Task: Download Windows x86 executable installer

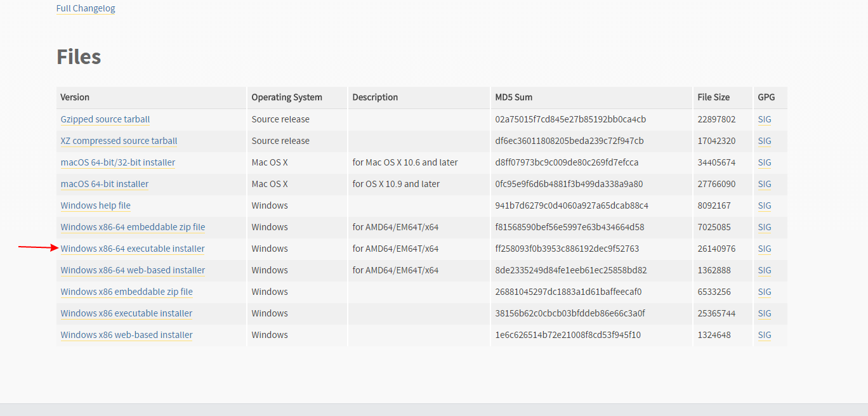Action: pyautogui.click(x=126, y=313)
